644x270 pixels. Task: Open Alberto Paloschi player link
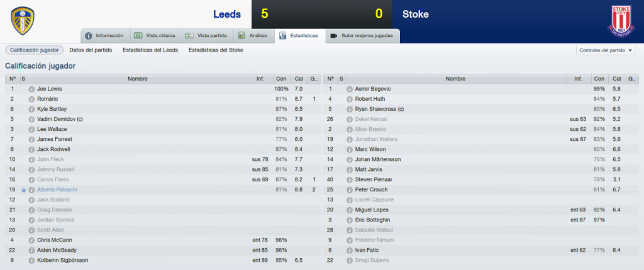click(57, 190)
